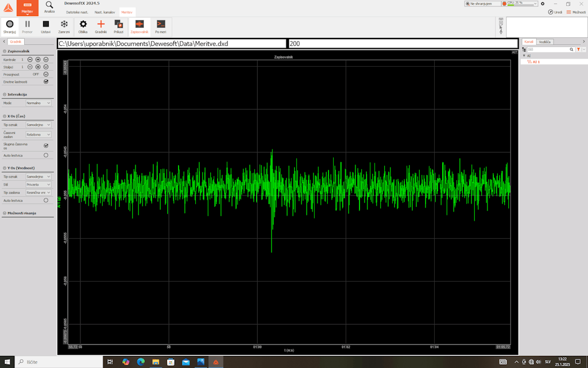Open the Oblika design gear
Screen dimensions: 588x368
(x=83, y=27)
